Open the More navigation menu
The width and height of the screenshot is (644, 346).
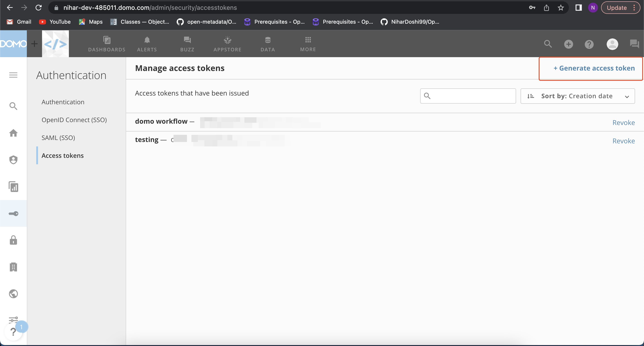[x=308, y=44]
